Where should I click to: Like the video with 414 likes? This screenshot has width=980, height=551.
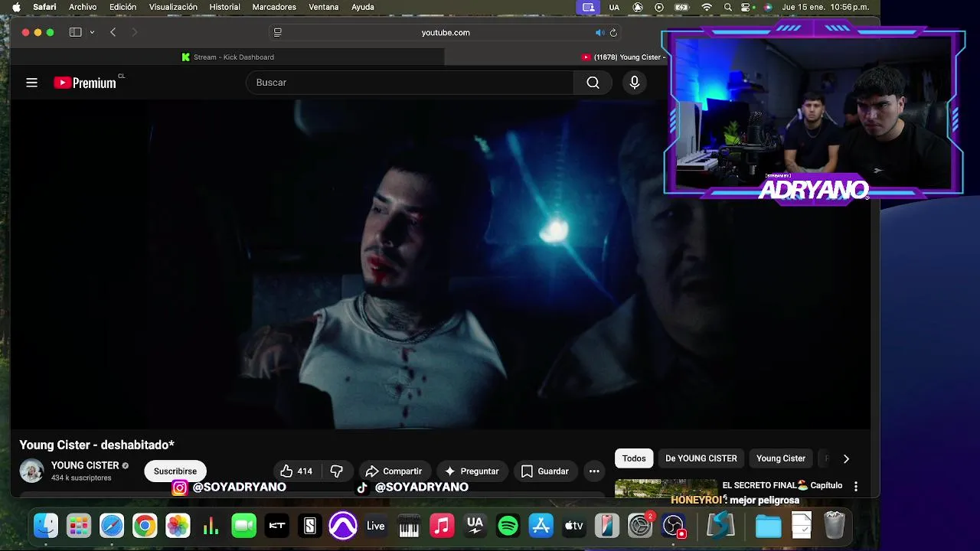pyautogui.click(x=296, y=471)
